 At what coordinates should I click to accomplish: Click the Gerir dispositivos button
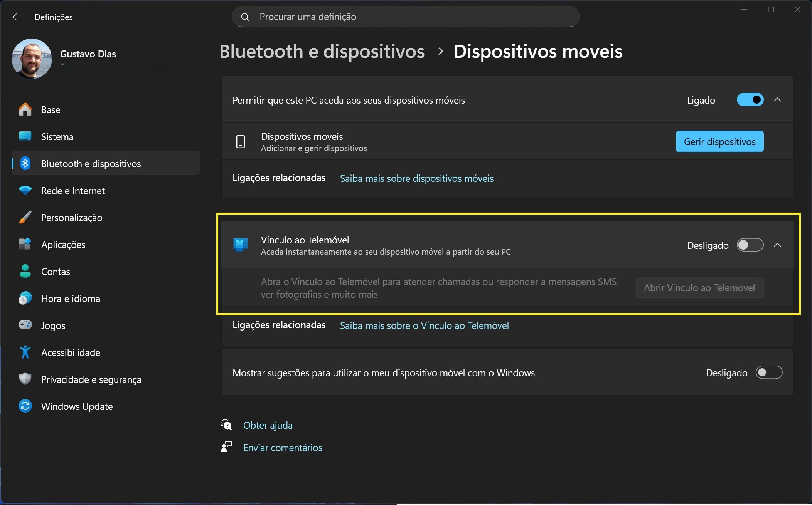719,142
